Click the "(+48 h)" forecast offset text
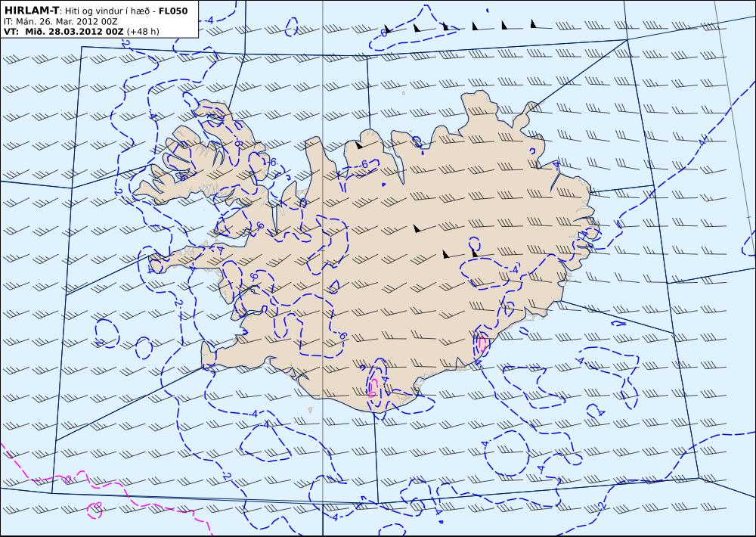 click(x=143, y=32)
